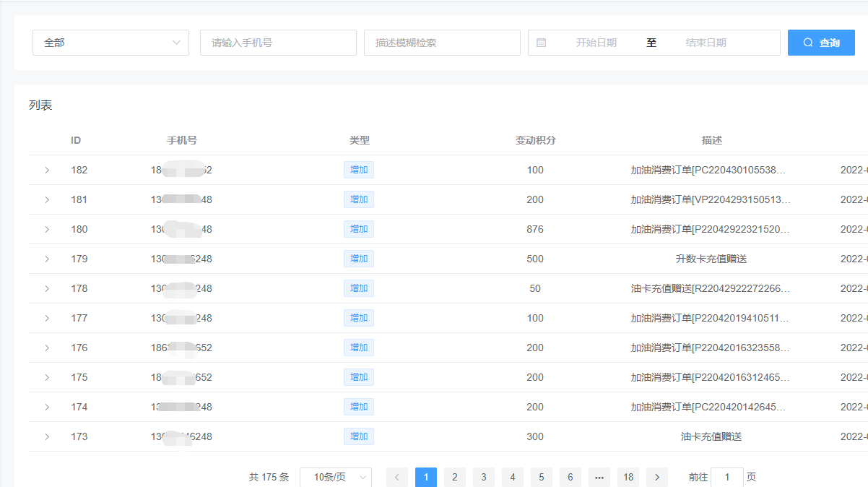Viewport: 868px width, 487px height.
Task: Go to pagination page 5
Action: pyautogui.click(x=542, y=477)
